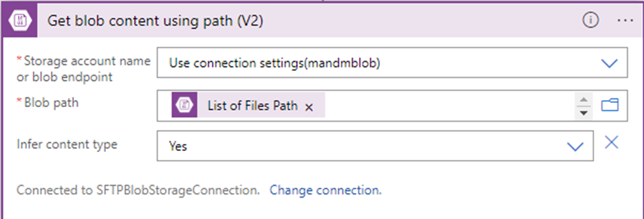Screen dimensions: 644x219
Task: Click the Change connection link
Action: pos(325,190)
